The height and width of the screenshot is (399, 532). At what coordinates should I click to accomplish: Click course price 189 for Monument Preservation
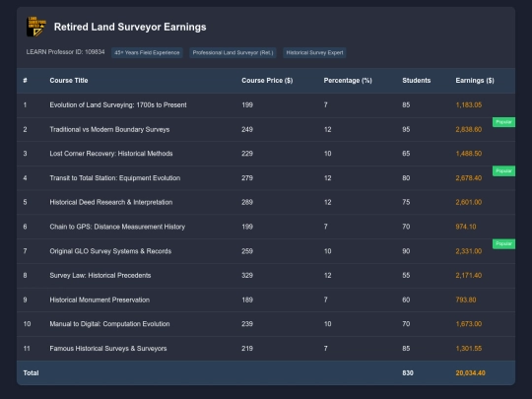point(247,299)
